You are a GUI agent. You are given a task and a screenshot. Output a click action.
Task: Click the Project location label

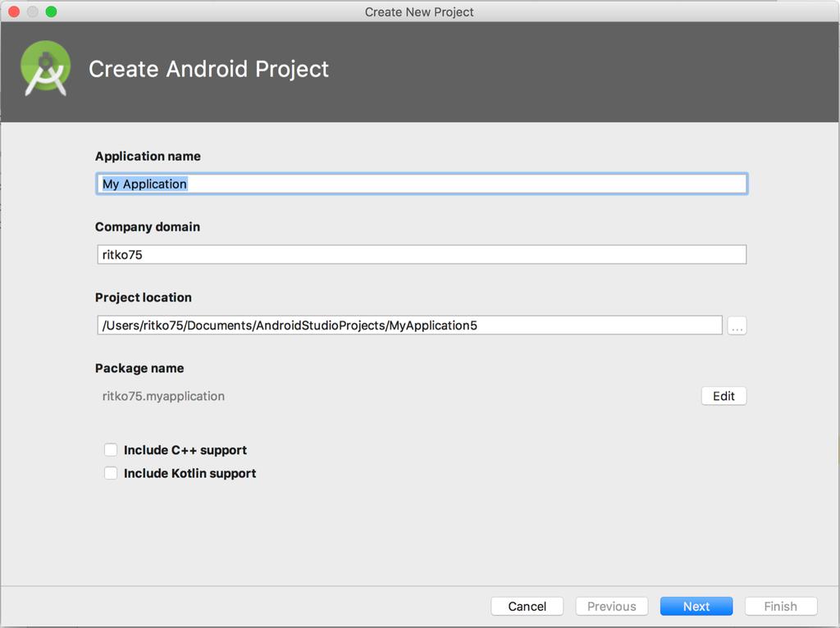click(x=143, y=298)
